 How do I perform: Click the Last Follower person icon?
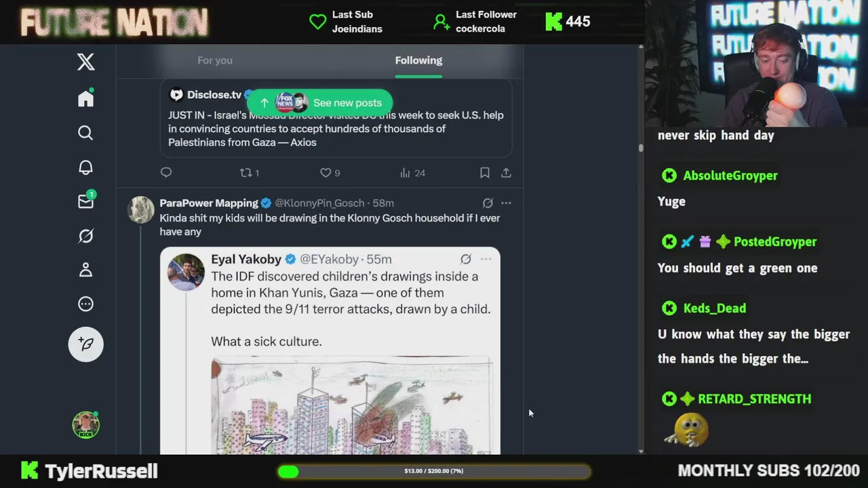441,22
